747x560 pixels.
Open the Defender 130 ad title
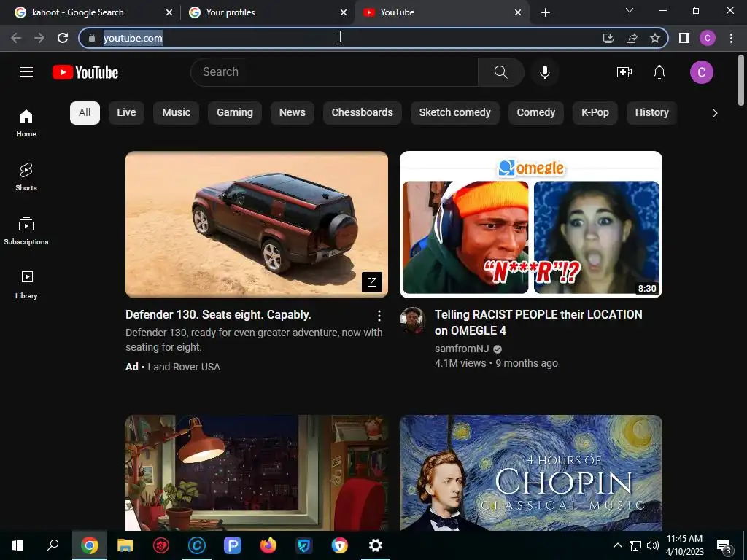(x=218, y=315)
